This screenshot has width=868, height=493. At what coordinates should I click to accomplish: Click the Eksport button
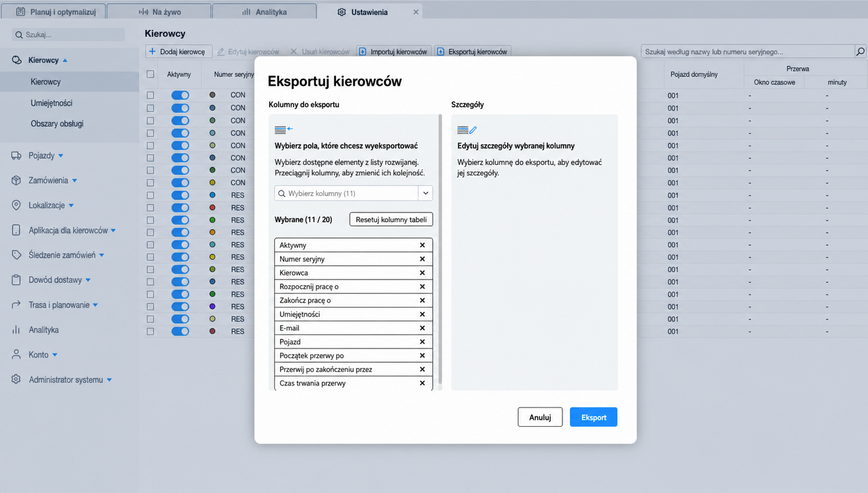coord(593,417)
